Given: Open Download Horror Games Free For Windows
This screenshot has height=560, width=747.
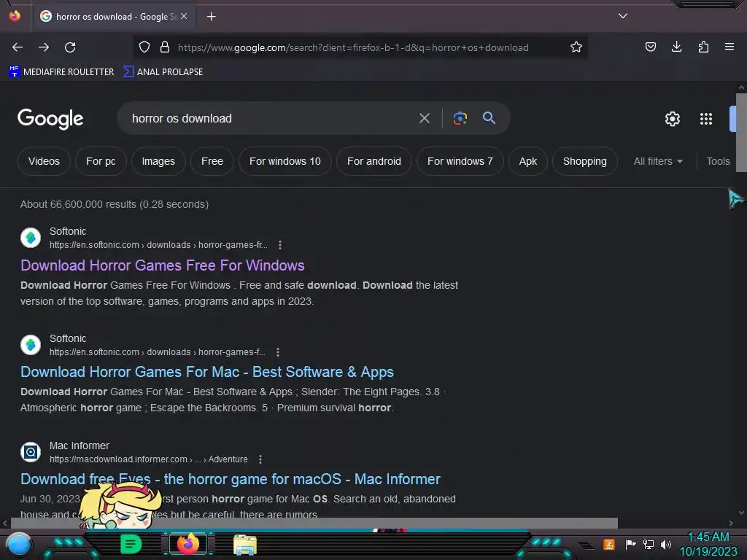Looking at the screenshot, I should [163, 265].
